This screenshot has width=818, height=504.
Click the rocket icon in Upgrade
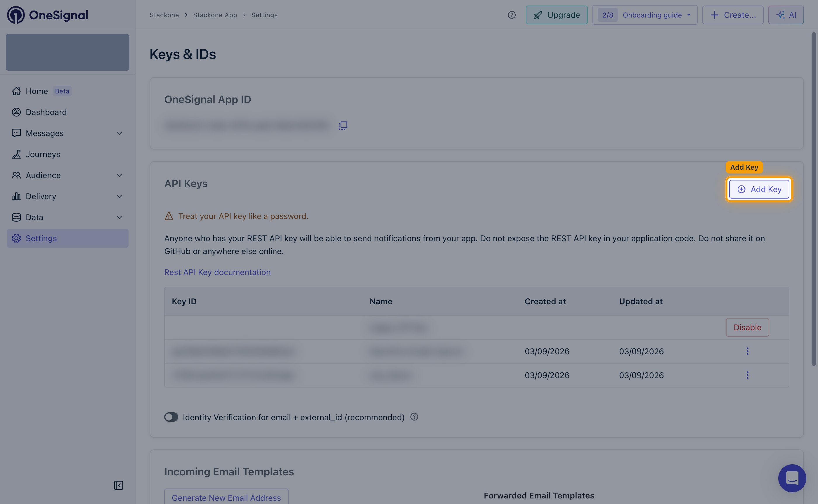538,15
